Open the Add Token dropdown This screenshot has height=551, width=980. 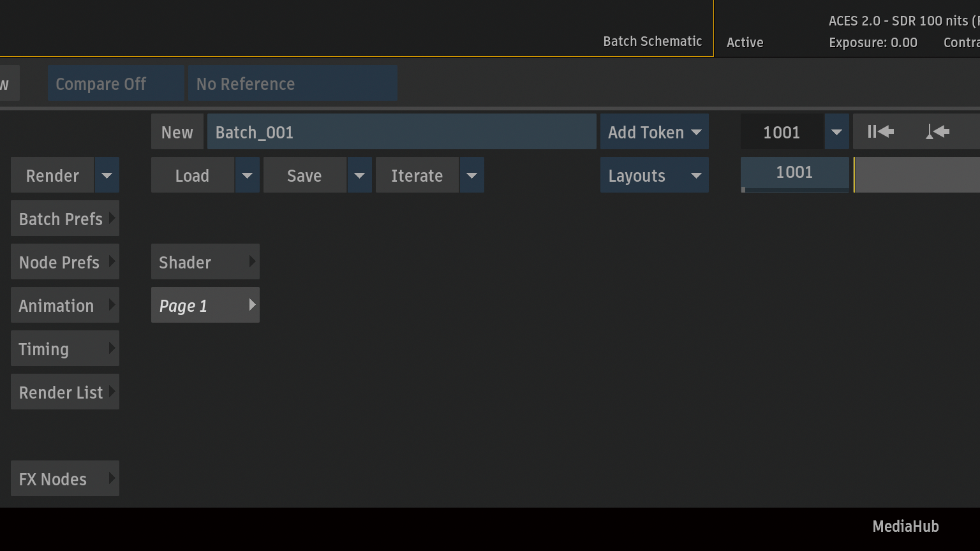pyautogui.click(x=654, y=132)
